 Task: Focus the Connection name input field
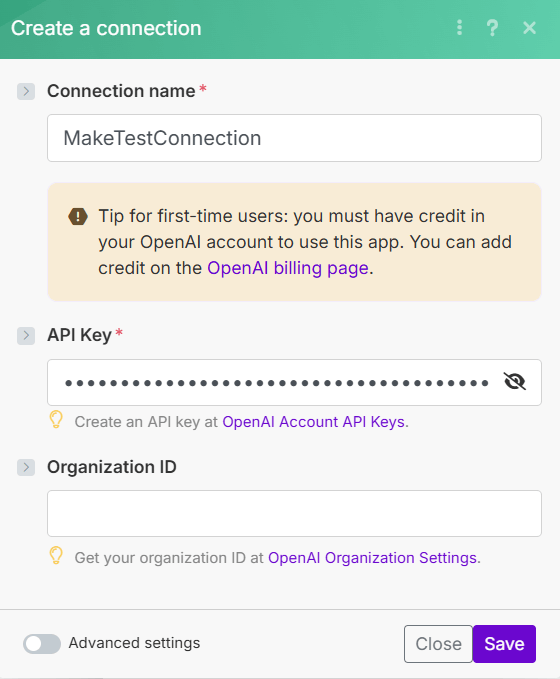click(x=294, y=138)
